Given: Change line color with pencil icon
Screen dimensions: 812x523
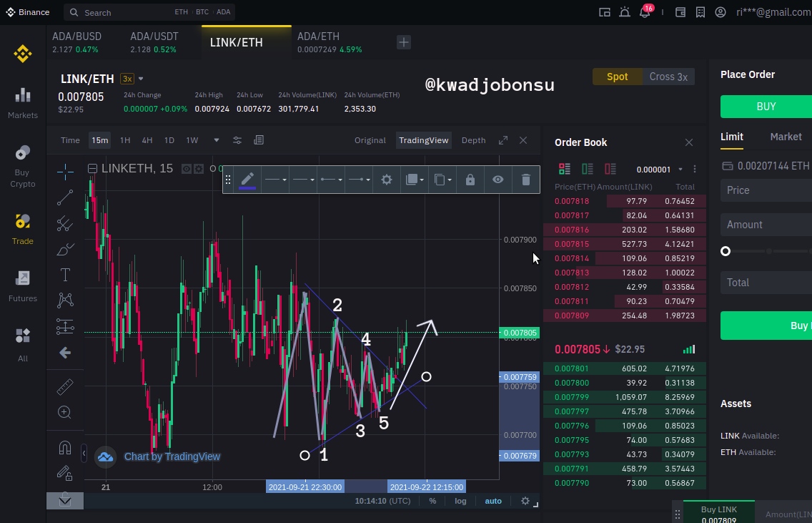Looking at the screenshot, I should 247,180.
